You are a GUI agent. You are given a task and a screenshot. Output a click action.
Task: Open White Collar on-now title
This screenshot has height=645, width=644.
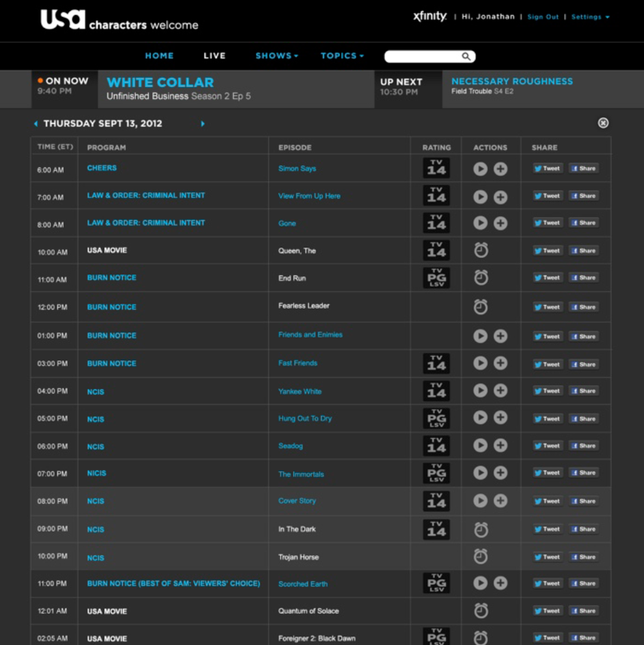point(160,82)
